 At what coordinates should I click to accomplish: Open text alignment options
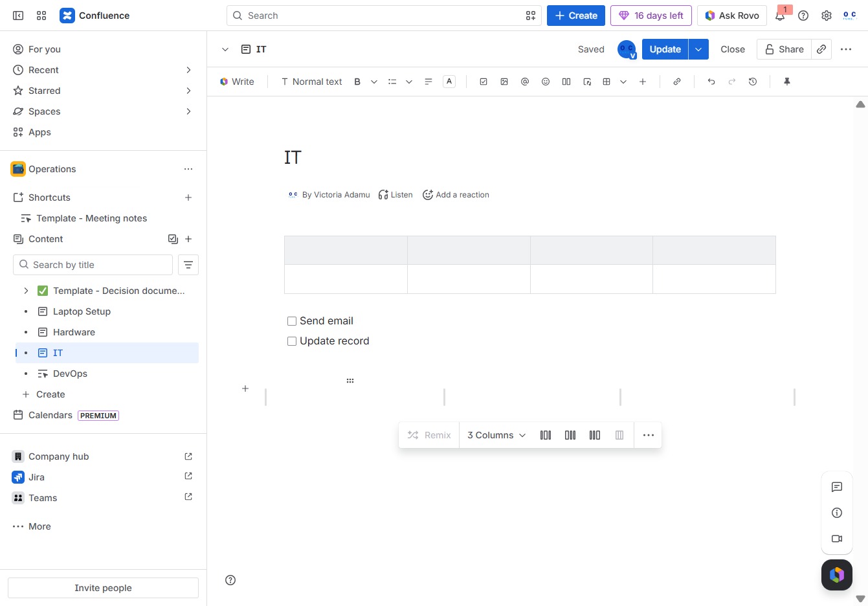pos(428,82)
